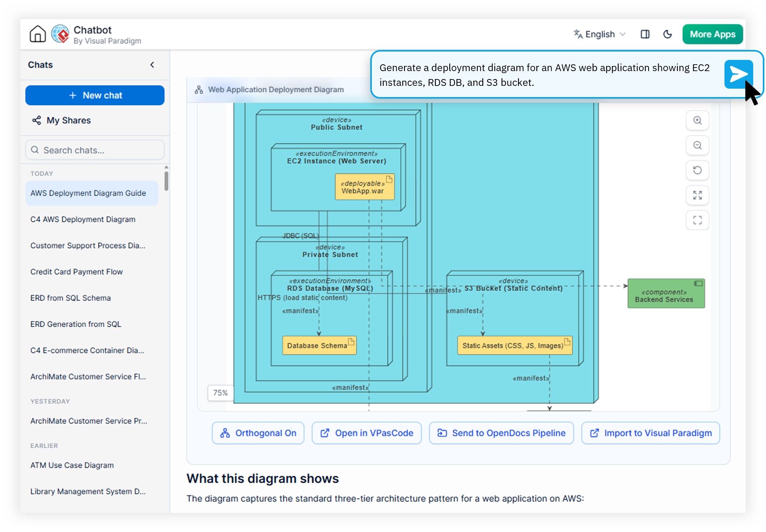Click the JDBC (SQL) connector label
The image size is (766, 532).
click(x=301, y=236)
